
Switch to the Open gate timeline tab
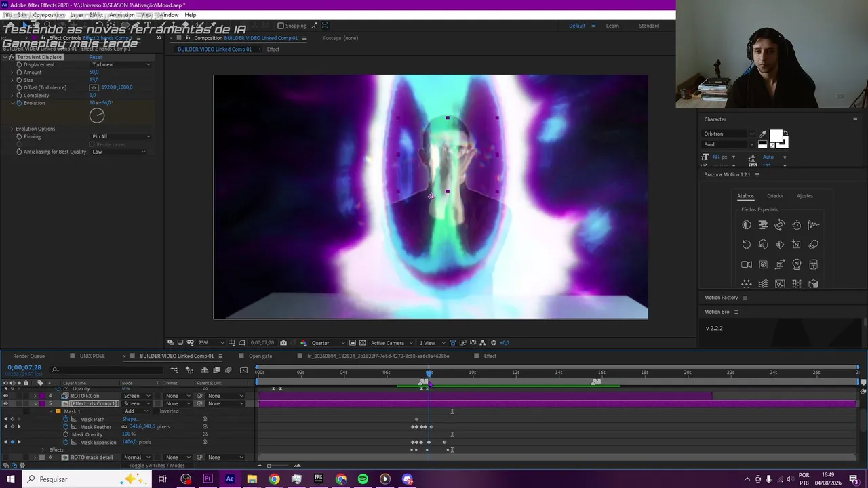tap(260, 356)
